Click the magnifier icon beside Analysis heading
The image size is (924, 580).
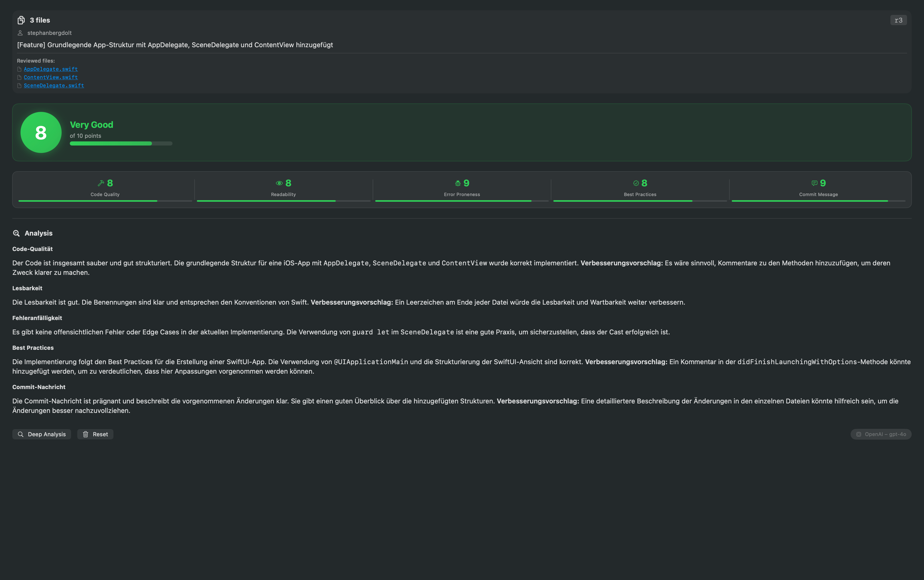click(x=16, y=233)
